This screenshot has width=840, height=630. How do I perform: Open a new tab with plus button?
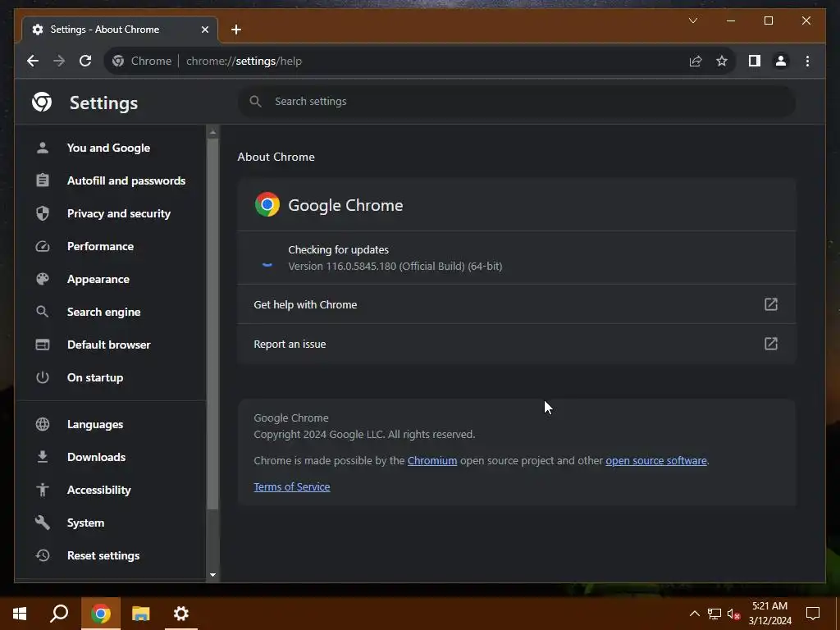pyautogui.click(x=236, y=30)
